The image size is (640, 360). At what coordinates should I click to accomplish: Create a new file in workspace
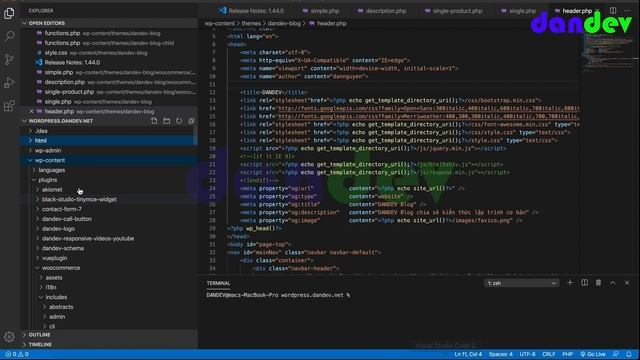tap(154, 121)
